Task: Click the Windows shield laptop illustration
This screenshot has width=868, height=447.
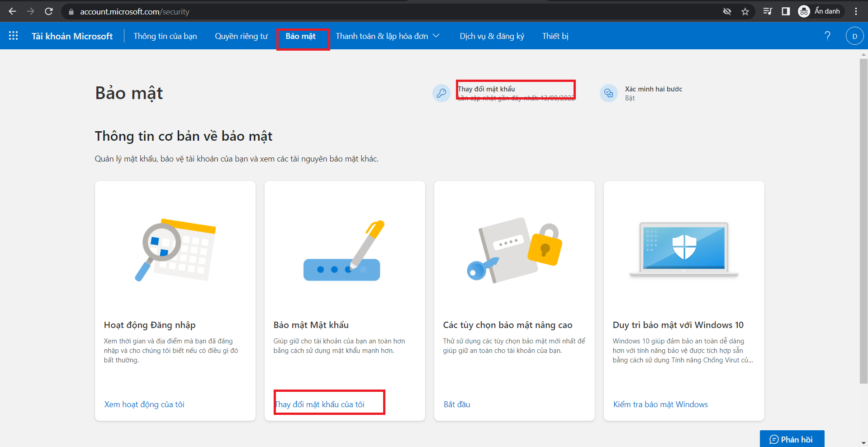Action: coord(684,249)
